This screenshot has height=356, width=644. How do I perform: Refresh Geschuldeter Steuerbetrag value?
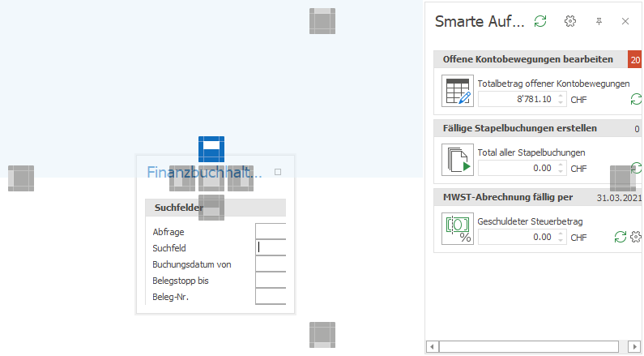point(621,237)
